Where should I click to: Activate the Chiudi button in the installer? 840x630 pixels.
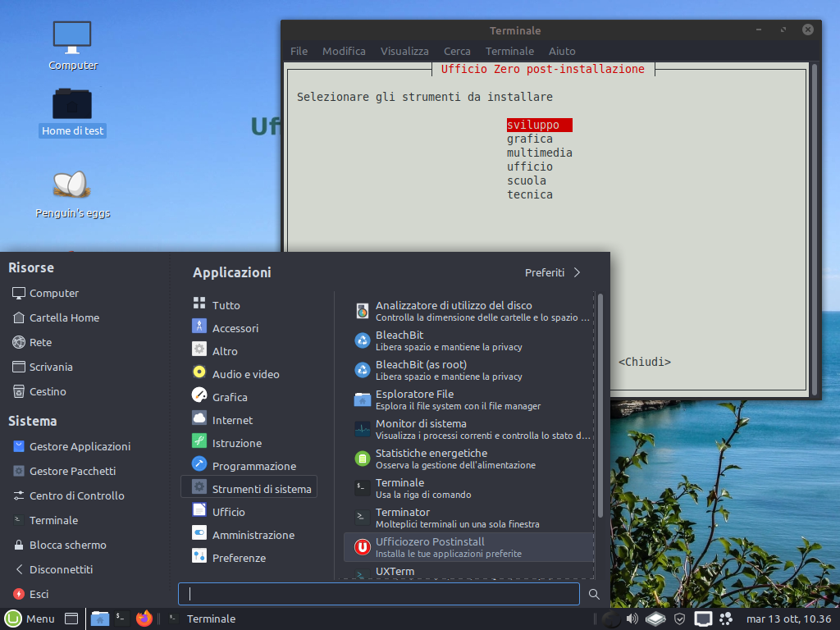tap(645, 361)
